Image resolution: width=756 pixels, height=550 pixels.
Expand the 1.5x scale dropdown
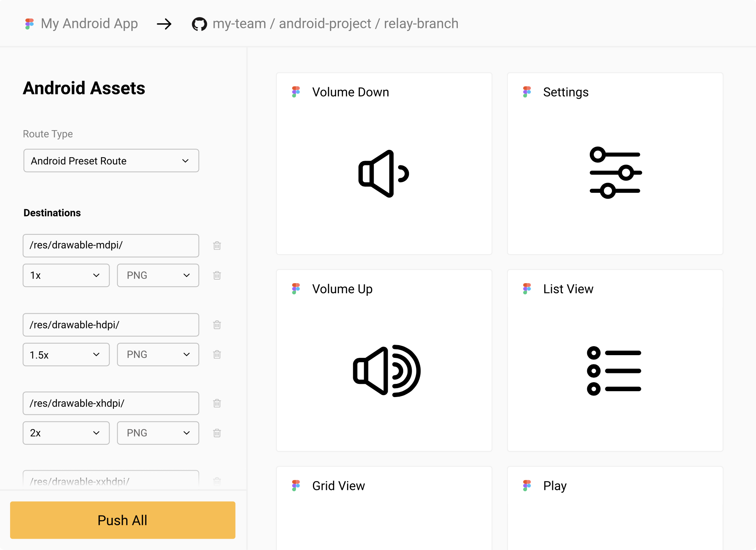tap(66, 354)
